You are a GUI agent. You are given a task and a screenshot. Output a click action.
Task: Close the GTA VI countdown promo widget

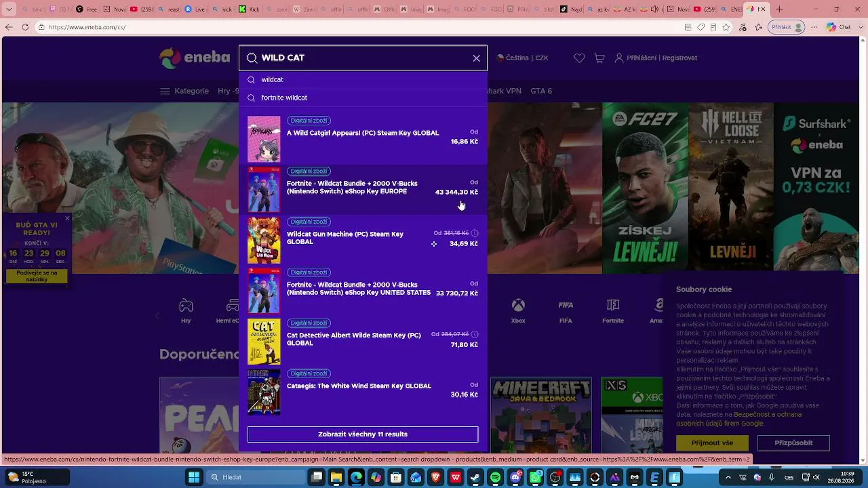67,218
